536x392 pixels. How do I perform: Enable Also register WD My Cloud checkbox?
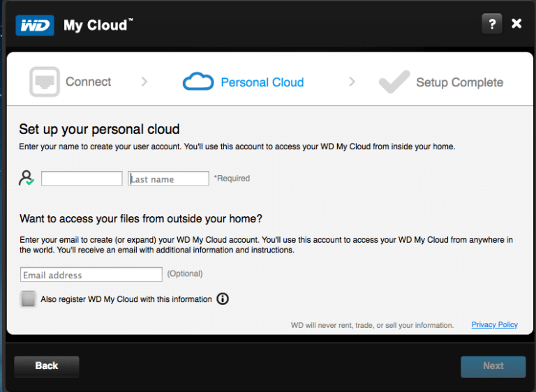click(28, 299)
